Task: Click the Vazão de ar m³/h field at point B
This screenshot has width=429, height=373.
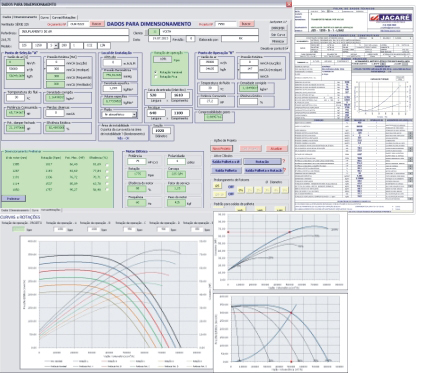Action: tap(209, 62)
